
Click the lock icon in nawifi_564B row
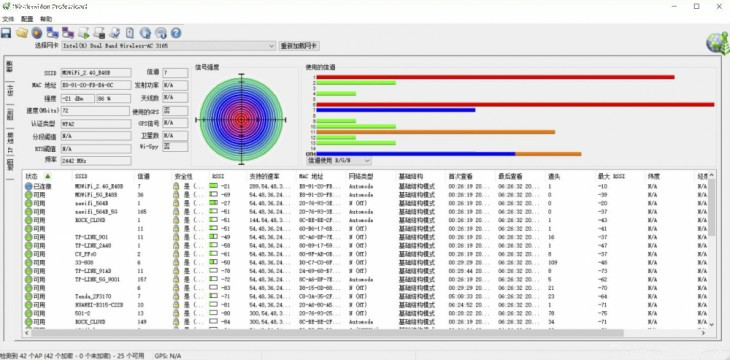tap(176, 203)
